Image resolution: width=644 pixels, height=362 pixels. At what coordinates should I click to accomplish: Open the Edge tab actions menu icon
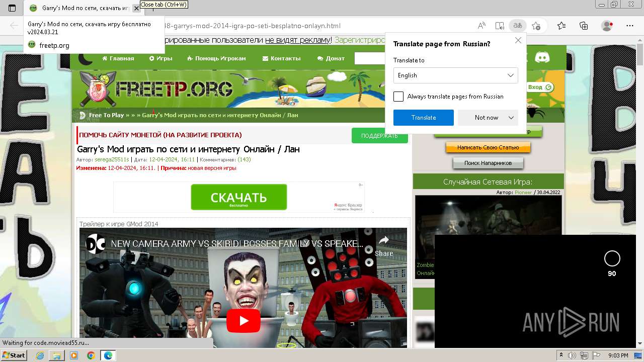(x=12, y=8)
